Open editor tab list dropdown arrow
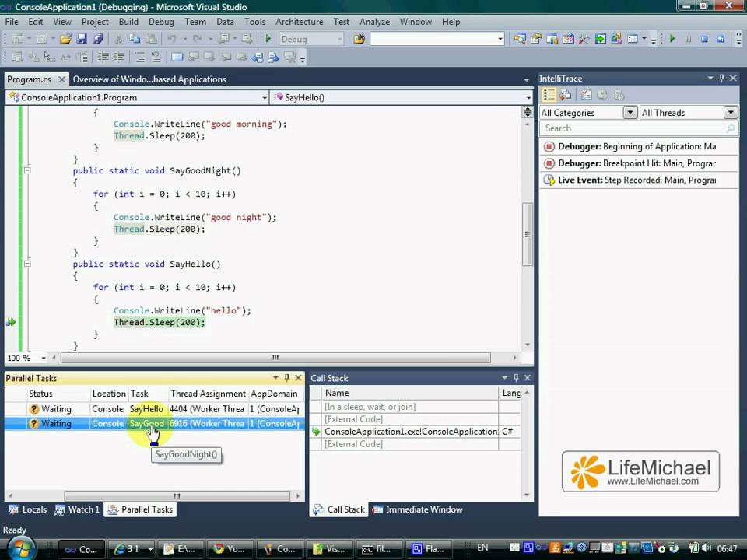The image size is (747, 560). [527, 79]
